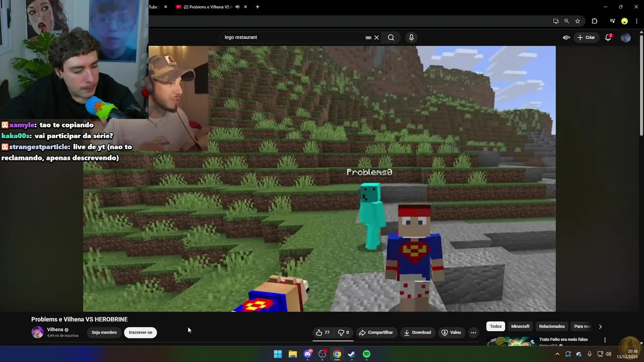Open Vilhena channel avatar
644x362 pixels.
pyautogui.click(x=38, y=332)
